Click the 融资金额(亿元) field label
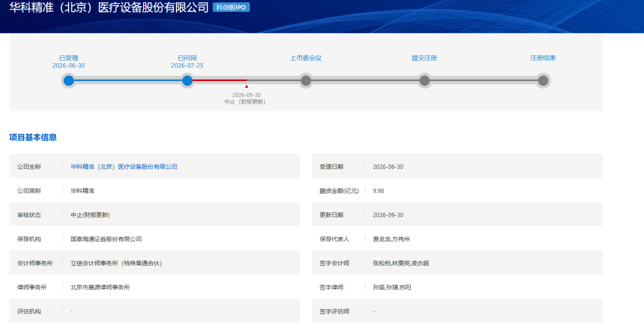This screenshot has height=329, width=644. coord(339,191)
